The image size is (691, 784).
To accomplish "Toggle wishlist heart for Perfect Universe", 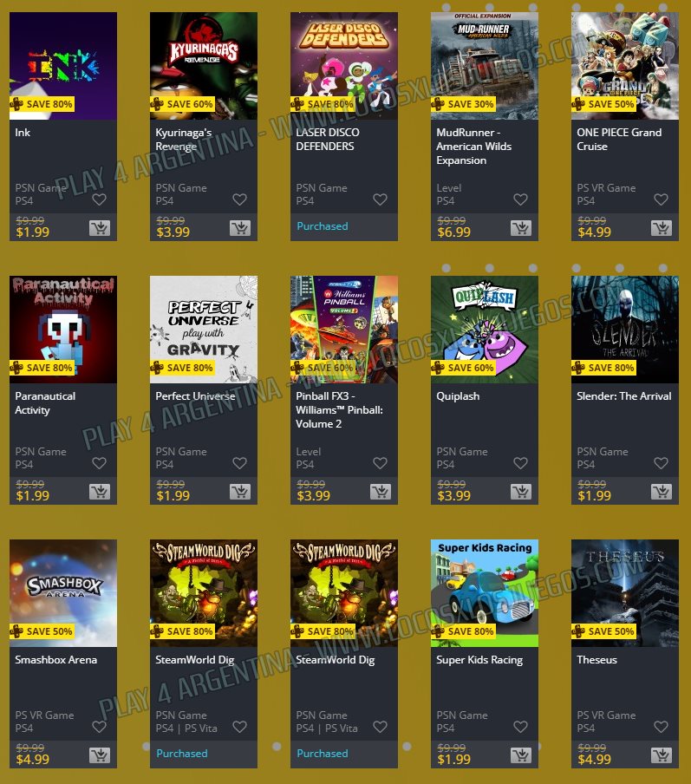I will [240, 463].
